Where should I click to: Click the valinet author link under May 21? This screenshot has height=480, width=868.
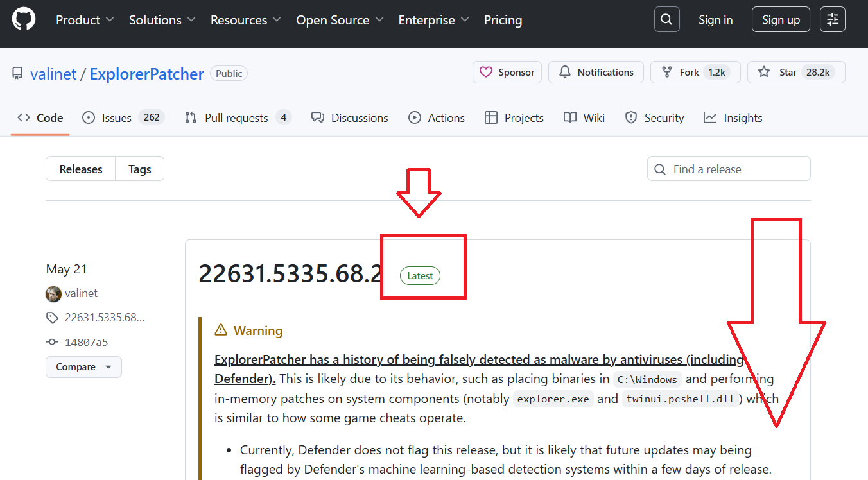[x=81, y=293]
